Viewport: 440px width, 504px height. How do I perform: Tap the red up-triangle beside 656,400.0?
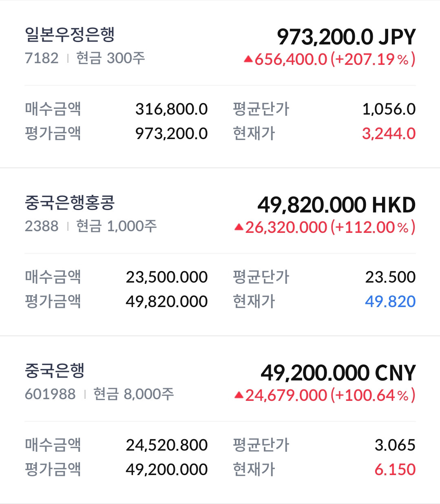[248, 60]
